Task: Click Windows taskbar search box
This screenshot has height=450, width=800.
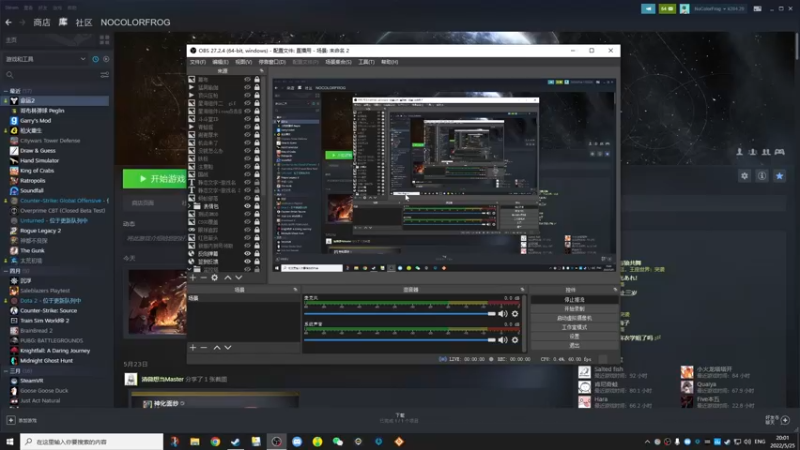Action: pyautogui.click(x=92, y=441)
